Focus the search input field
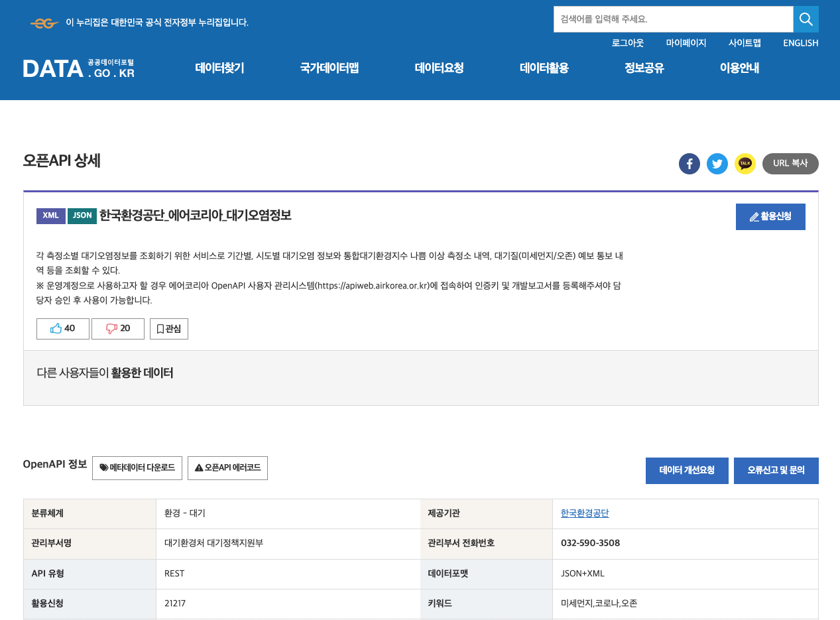 [x=674, y=19]
